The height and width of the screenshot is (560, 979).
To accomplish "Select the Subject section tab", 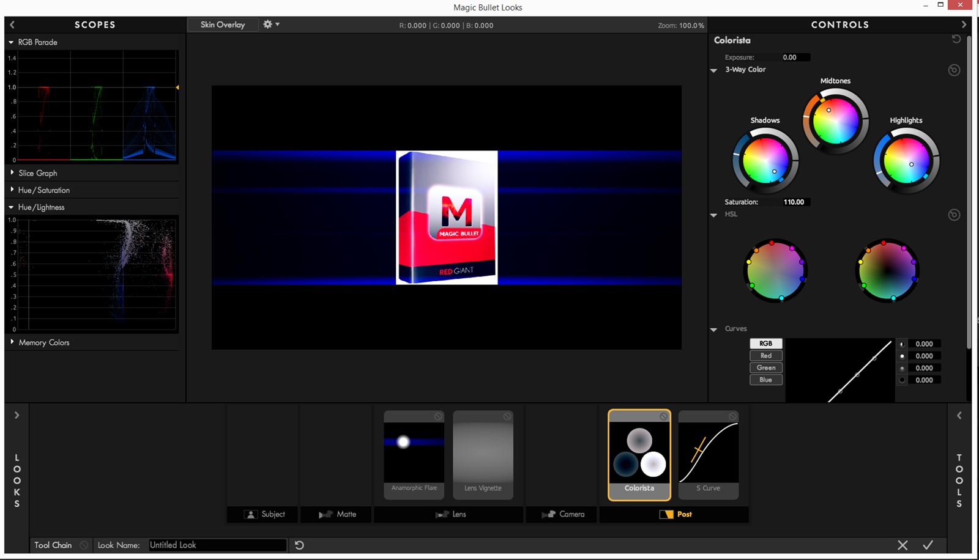I will coord(264,514).
